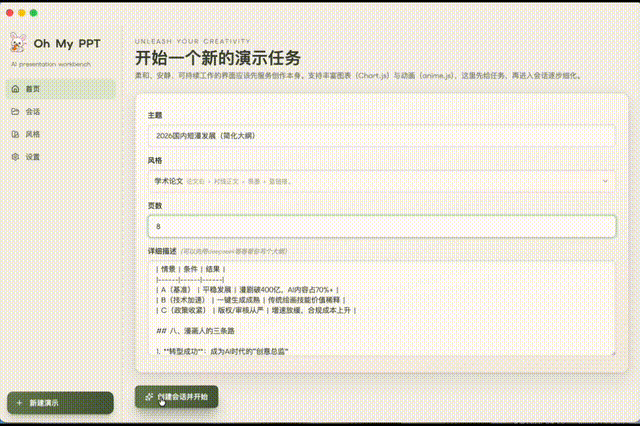Click the 新建演示 button
This screenshot has height=426, width=640.
tap(60, 403)
